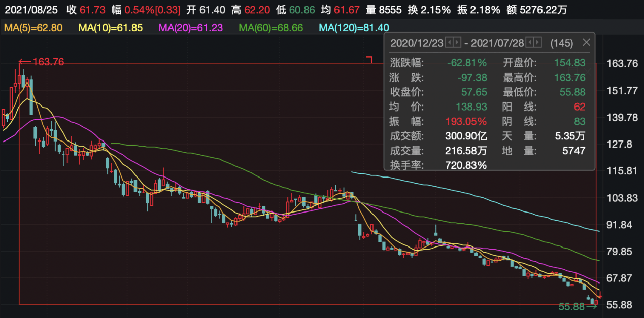Click the 79.85 price axis label

click(x=620, y=252)
